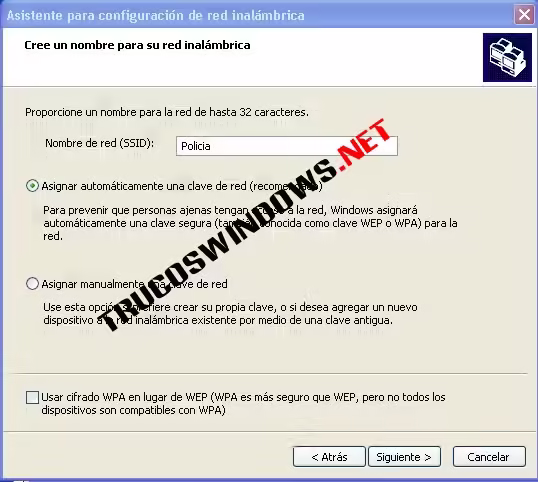Image resolution: width=538 pixels, height=482 pixels.
Task: Select automatic network key assignment radio button
Action: point(32,186)
